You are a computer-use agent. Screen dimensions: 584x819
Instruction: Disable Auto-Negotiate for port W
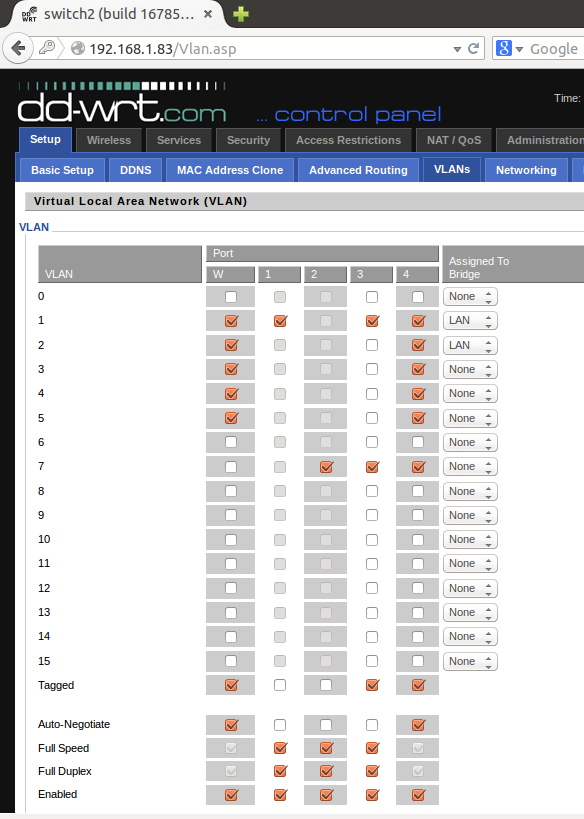pyautogui.click(x=231, y=724)
